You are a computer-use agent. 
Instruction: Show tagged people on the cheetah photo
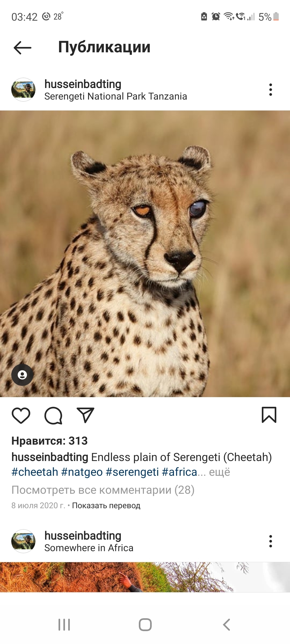pos(22,375)
